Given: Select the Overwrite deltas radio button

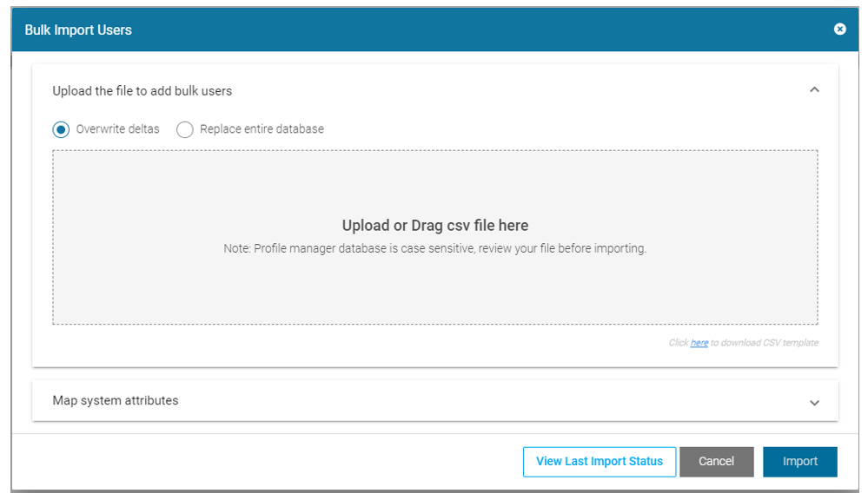Looking at the screenshot, I should pyautogui.click(x=61, y=129).
